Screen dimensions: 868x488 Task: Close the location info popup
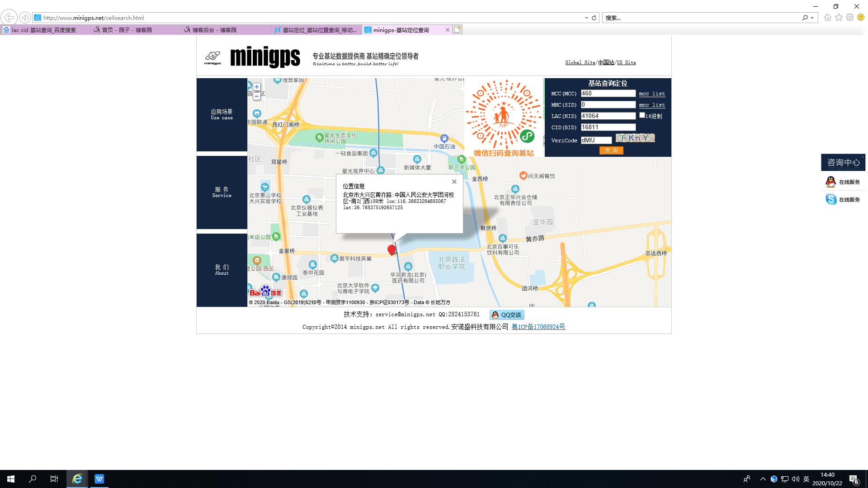point(454,182)
